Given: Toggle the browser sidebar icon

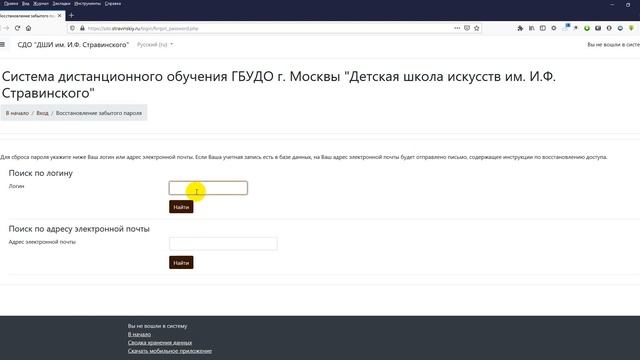Looking at the screenshot, I should [542, 28].
